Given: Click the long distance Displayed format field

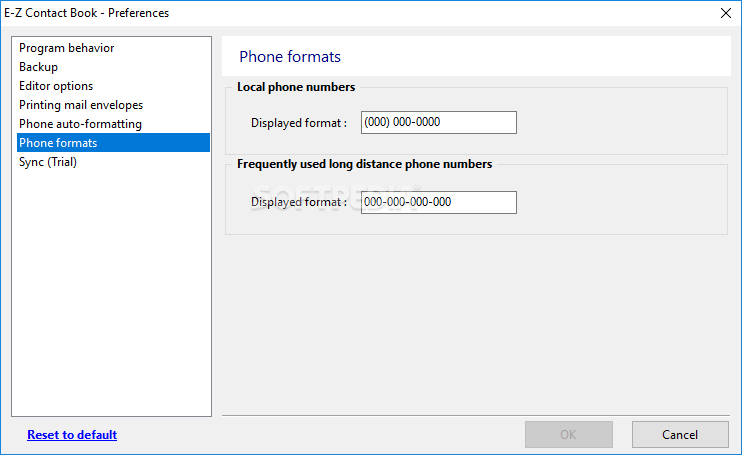Looking at the screenshot, I should click(439, 202).
